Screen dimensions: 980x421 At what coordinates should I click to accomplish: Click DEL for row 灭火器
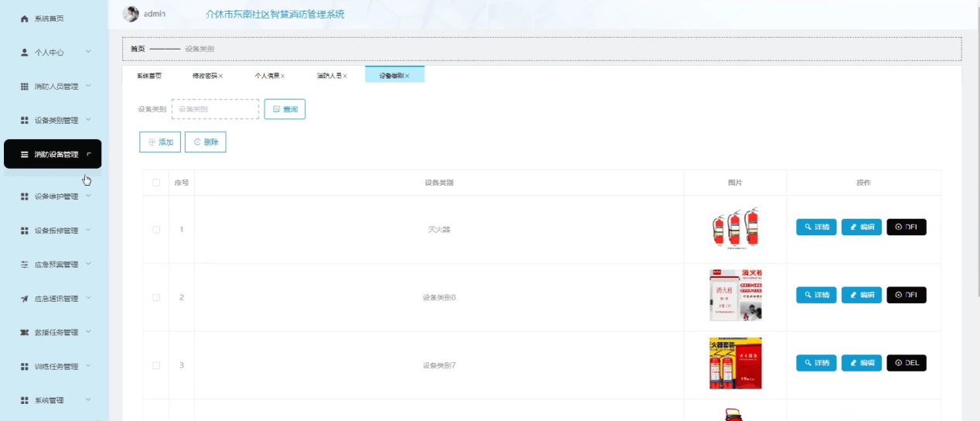point(907,228)
